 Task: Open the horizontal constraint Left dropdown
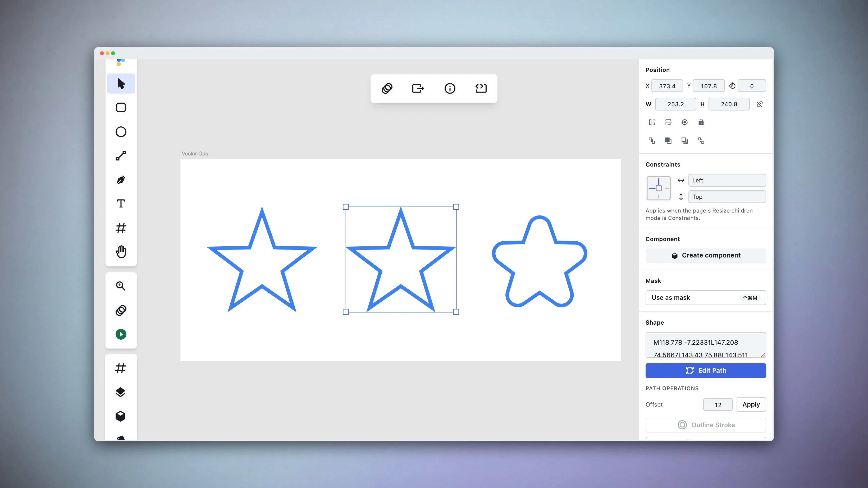click(727, 180)
